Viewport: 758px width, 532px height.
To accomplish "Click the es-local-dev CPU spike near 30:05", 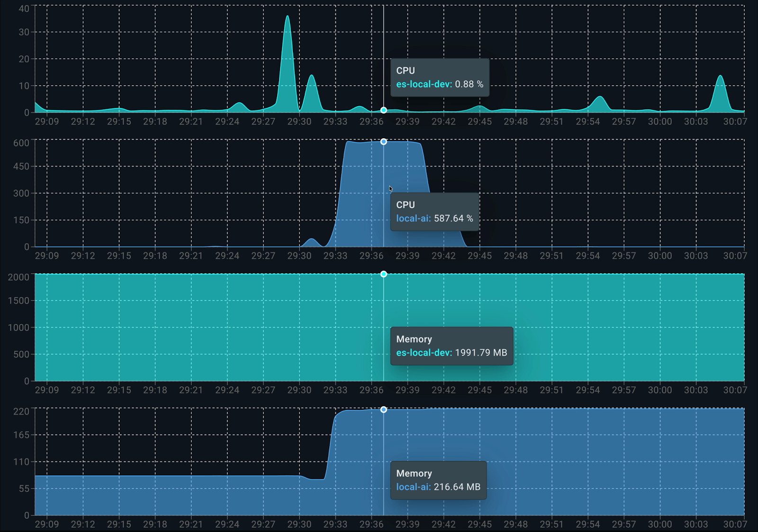I will point(720,76).
